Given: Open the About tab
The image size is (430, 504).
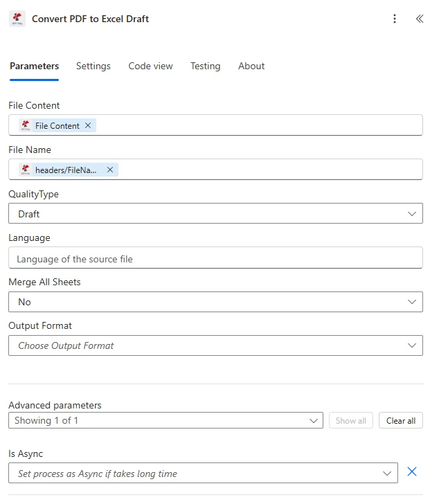Looking at the screenshot, I should [251, 66].
